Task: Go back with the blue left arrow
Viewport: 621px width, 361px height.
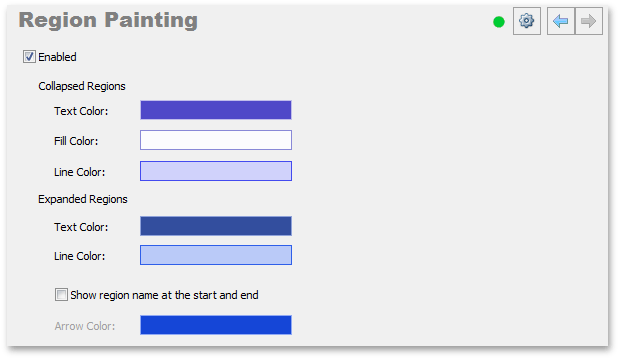Action: pos(561,21)
